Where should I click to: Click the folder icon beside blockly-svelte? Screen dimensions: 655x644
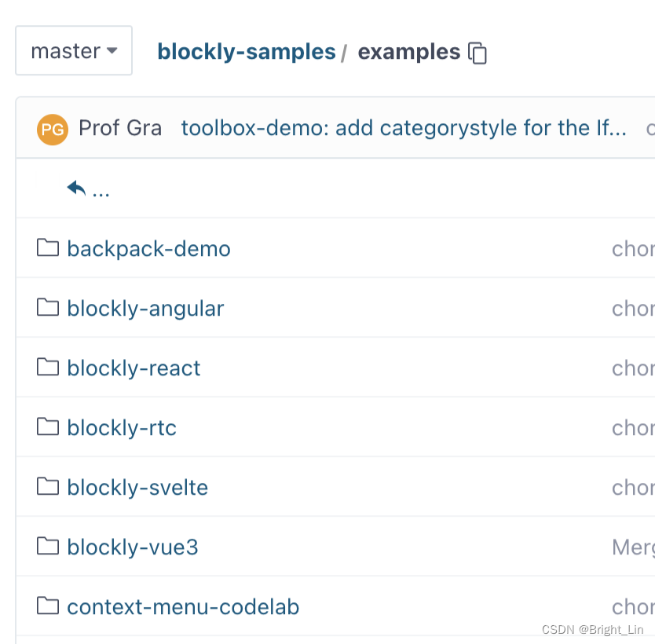click(x=48, y=487)
